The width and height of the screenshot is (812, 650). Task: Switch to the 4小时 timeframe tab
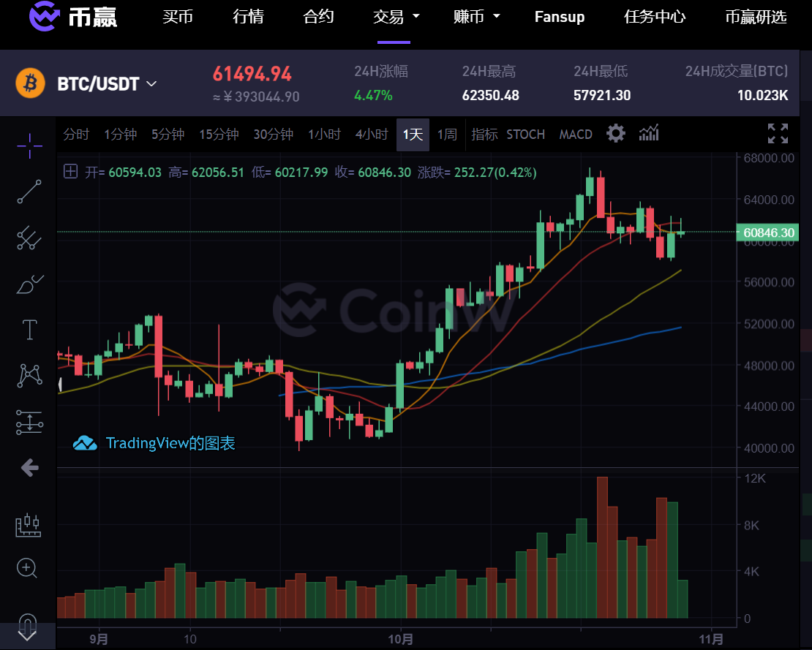click(372, 135)
